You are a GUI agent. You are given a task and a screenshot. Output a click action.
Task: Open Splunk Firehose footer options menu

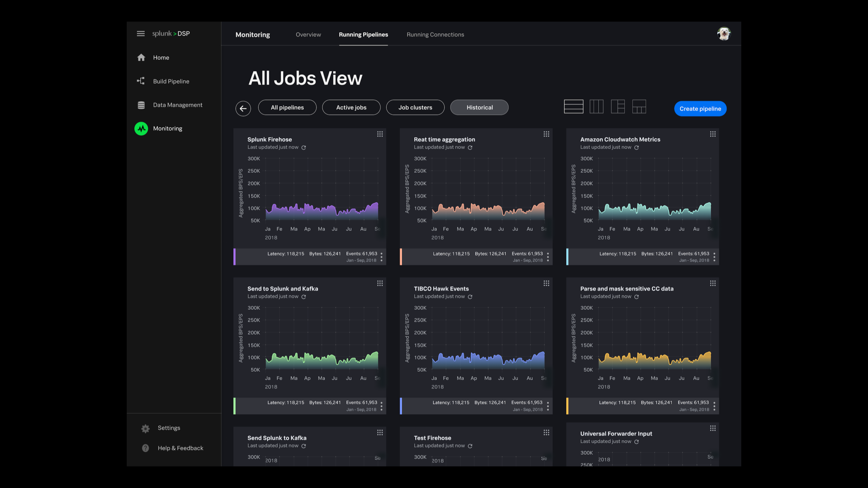coord(381,257)
